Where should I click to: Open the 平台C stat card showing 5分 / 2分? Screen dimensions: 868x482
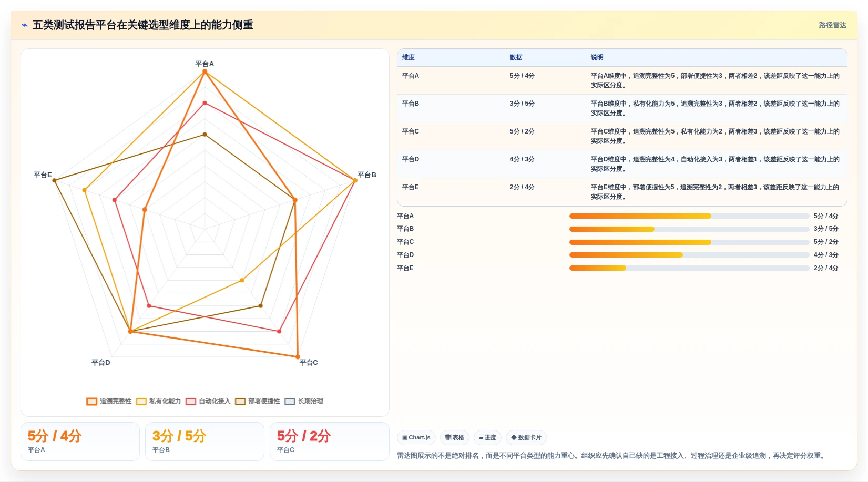coord(329,442)
